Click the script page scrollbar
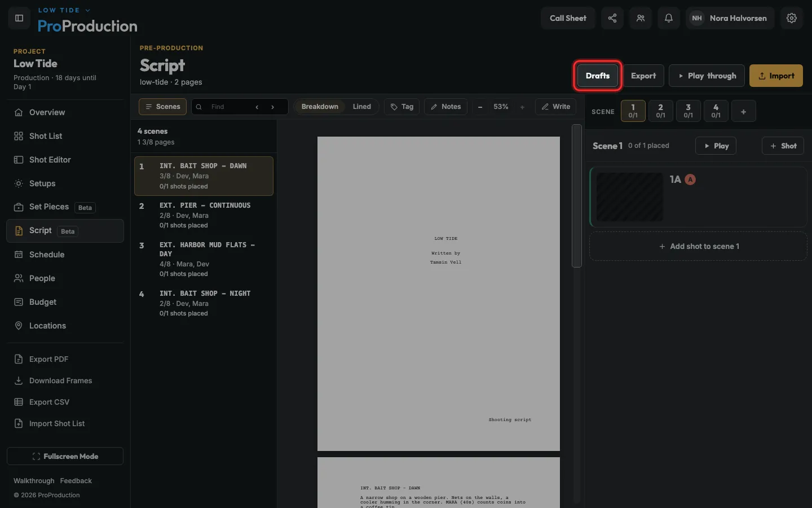This screenshot has height=508, width=812. click(x=576, y=196)
